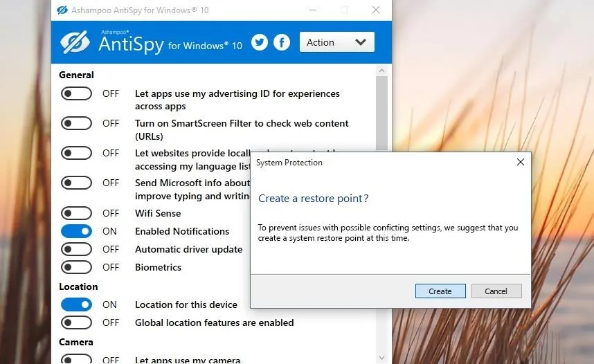This screenshot has height=364, width=594.
Task: Toggle Wifi Sense switch
Action: pyautogui.click(x=76, y=213)
